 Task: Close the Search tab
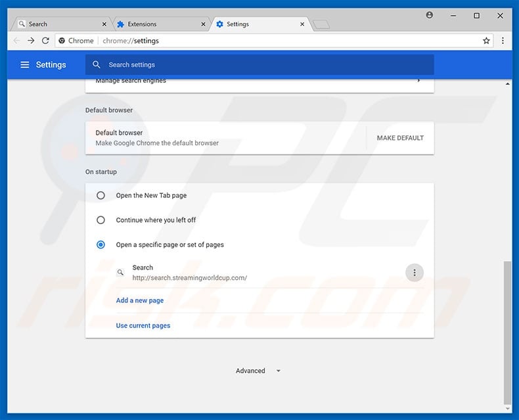104,24
